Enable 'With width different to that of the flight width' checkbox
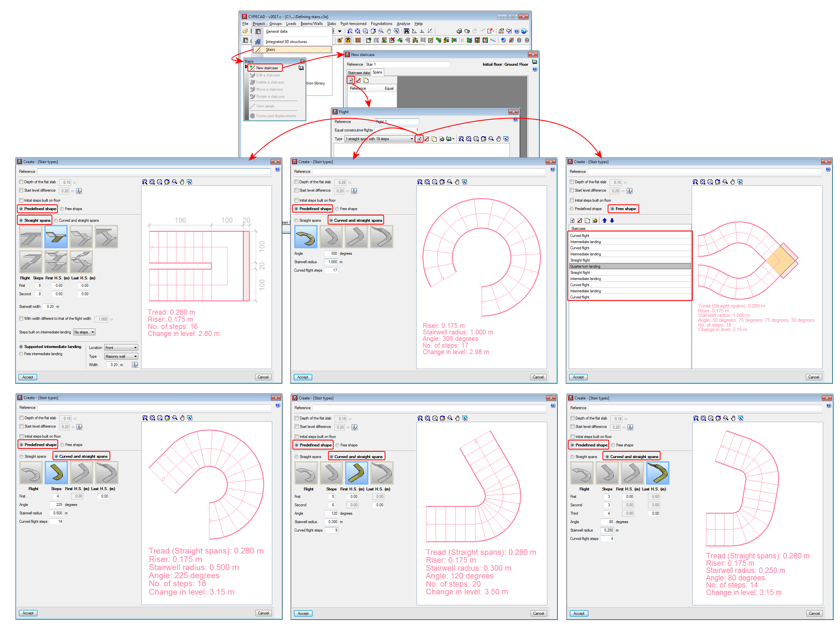 (x=21, y=319)
